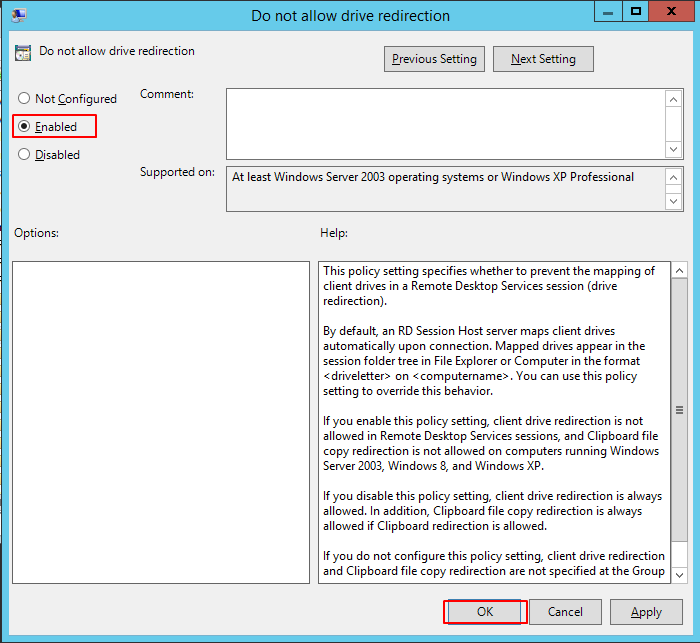Click the Supported on scroll down arrow
This screenshot has width=700, height=643.
pyautogui.click(x=673, y=201)
